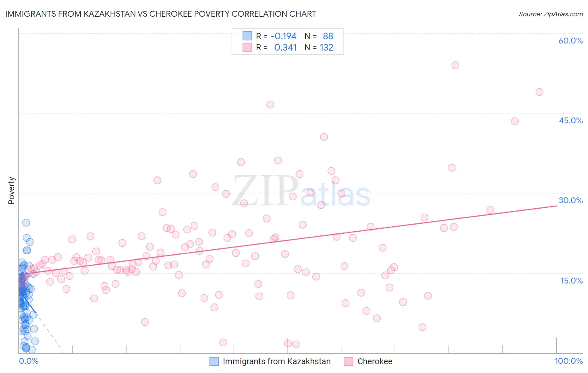Click the blue Kazakhstan swatch in bottom legend
588x373 pixels.
[x=214, y=361]
